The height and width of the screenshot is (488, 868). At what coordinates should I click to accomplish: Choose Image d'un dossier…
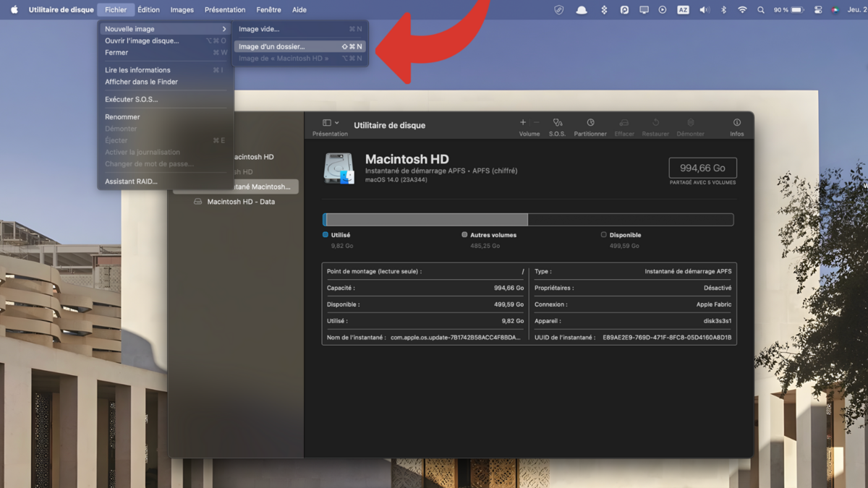pyautogui.click(x=300, y=46)
